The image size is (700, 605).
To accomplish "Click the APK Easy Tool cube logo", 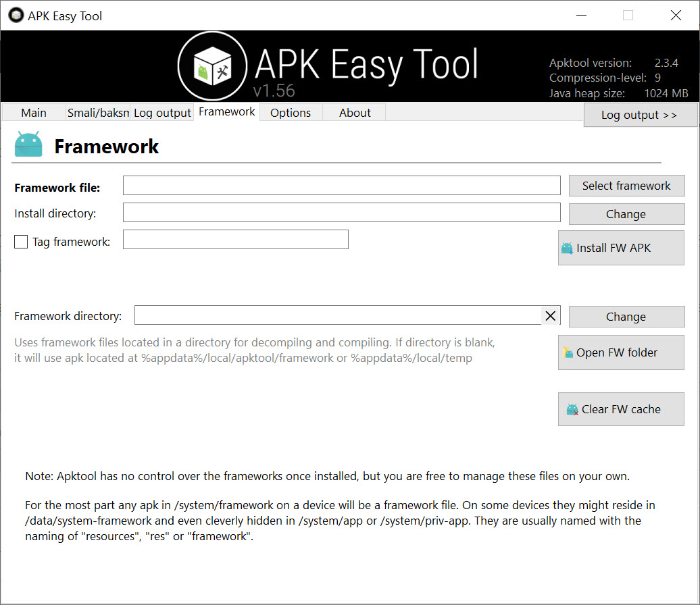I will pos(212,66).
